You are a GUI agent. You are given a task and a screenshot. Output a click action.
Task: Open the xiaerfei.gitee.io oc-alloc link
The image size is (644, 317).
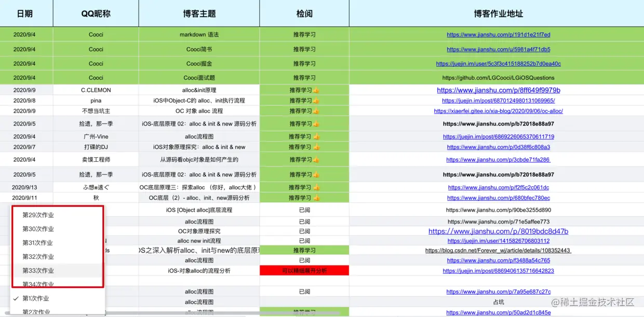(x=498, y=111)
